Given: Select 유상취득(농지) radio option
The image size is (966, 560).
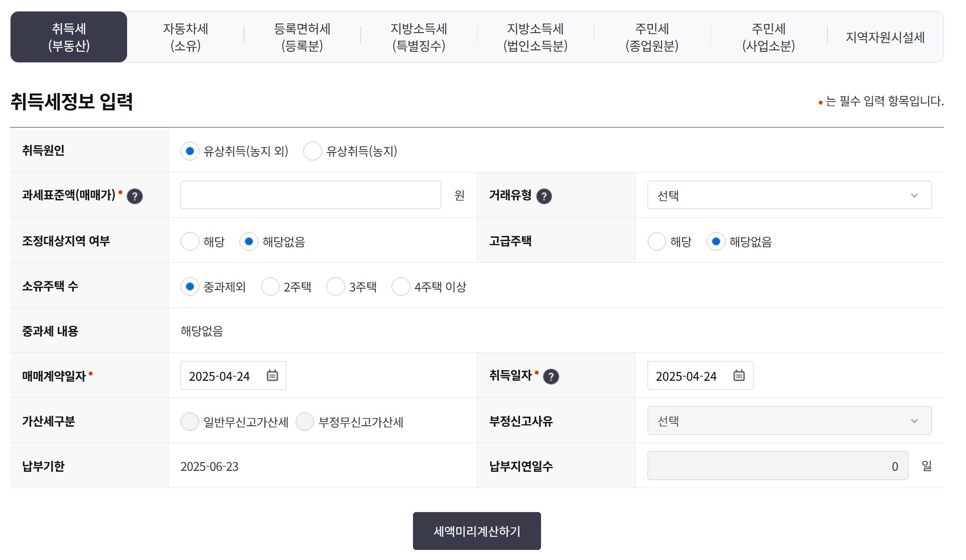Looking at the screenshot, I should pos(312,151).
